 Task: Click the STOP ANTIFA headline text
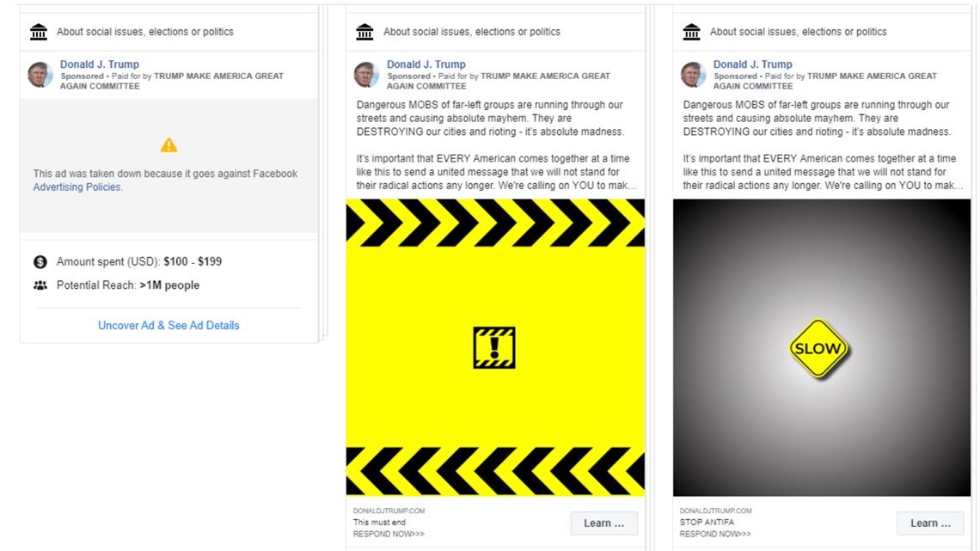coord(707,523)
